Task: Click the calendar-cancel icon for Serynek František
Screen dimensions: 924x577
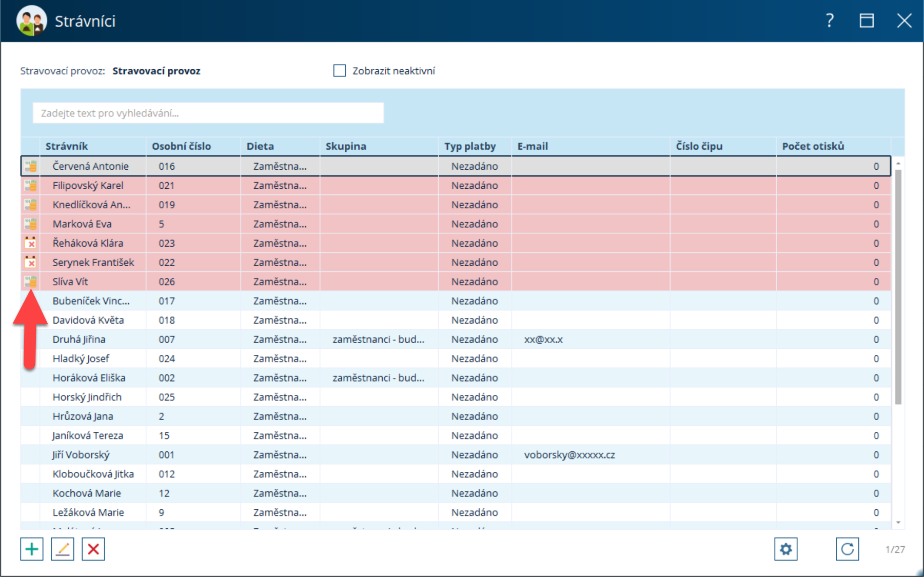Action: click(31, 263)
